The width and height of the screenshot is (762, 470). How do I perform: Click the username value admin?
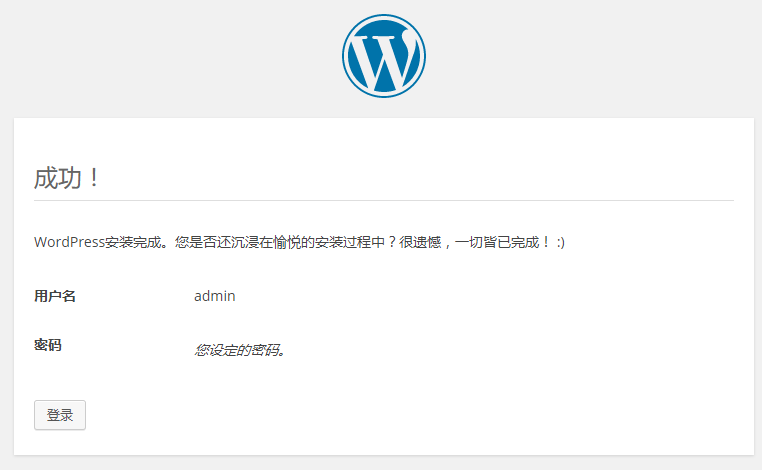[215, 296]
